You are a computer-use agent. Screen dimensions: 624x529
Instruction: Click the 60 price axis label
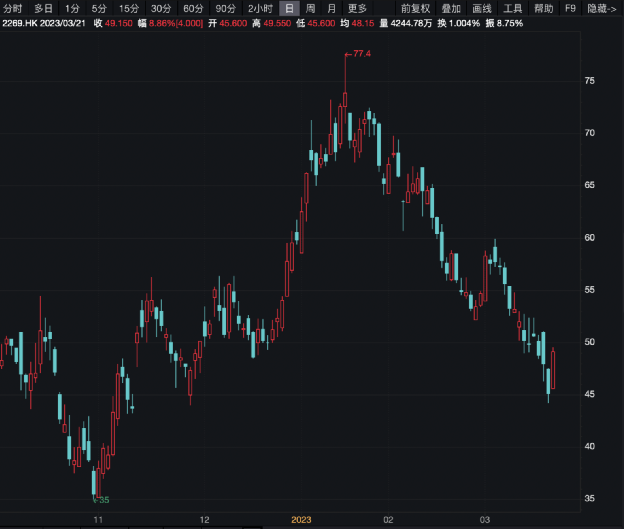coord(590,238)
